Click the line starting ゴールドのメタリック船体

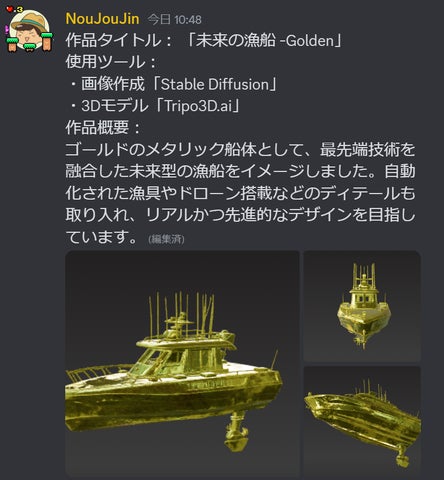click(240, 150)
